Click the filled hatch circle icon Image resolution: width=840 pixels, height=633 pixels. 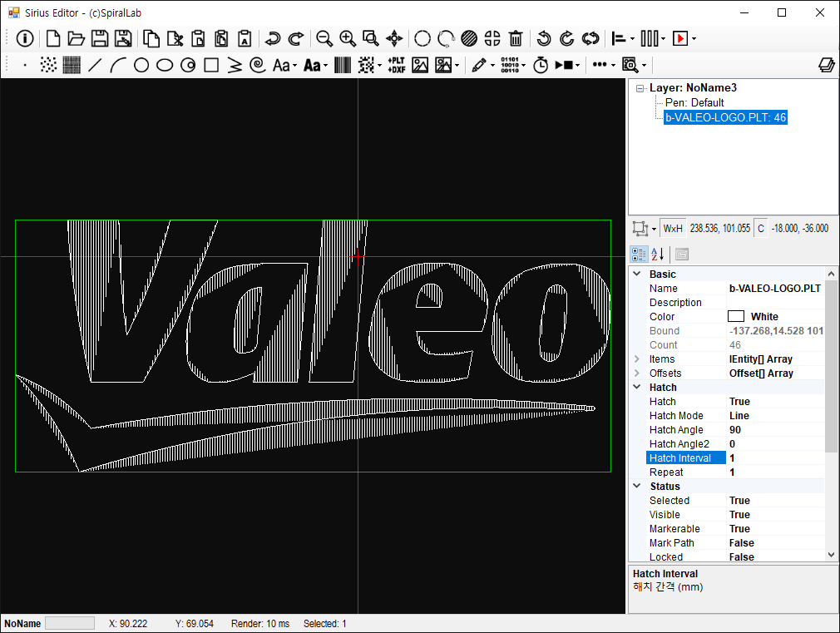tap(469, 38)
